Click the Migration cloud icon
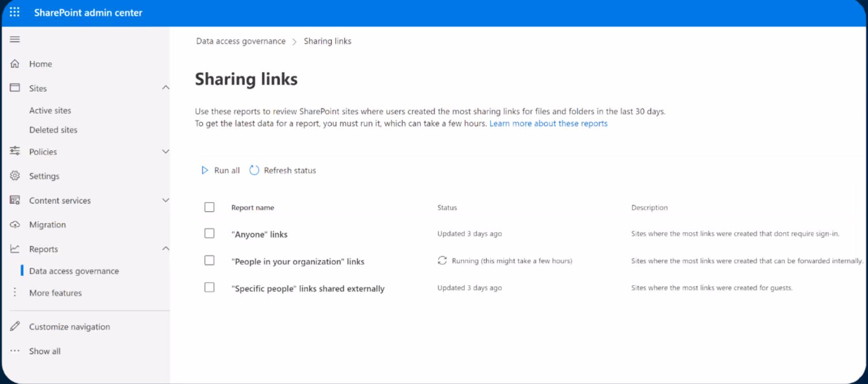 pos(15,224)
